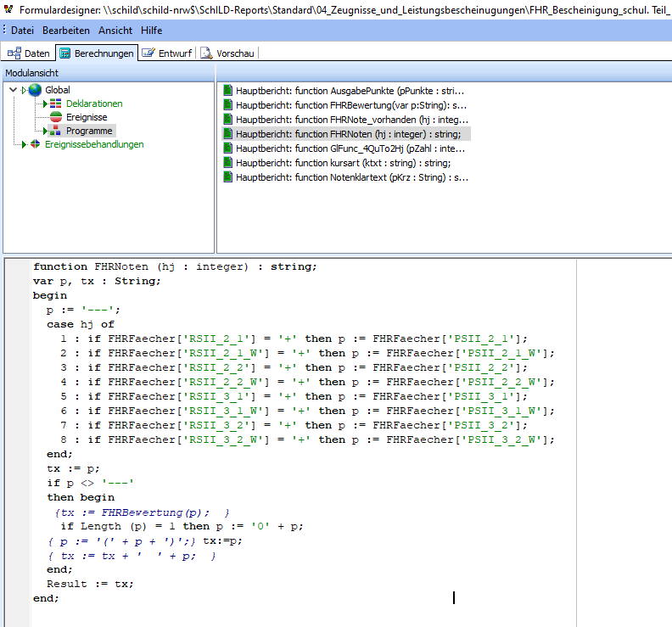Click the green icon beside function AusgabePunkte
672x627 pixels.
(x=227, y=90)
